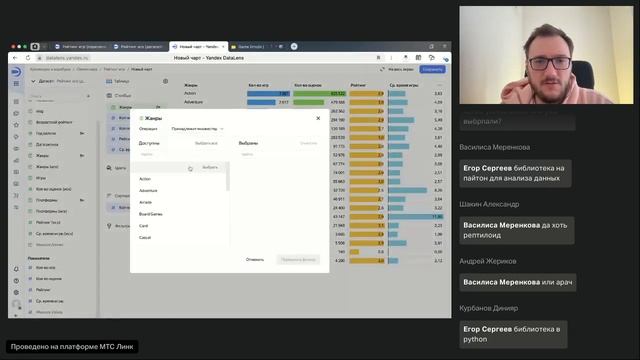This screenshot has width=640, height=360.
Task: Open a new browser tab plus
Action: tap(294, 47)
